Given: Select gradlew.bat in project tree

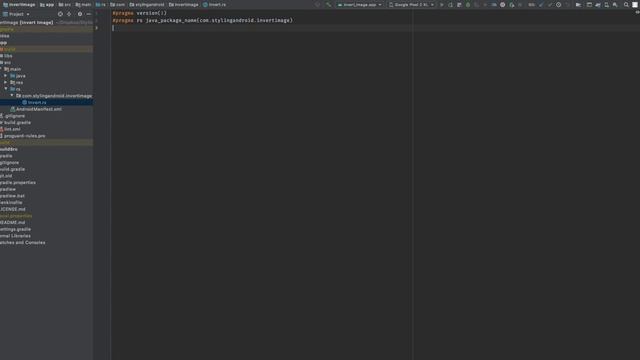Looking at the screenshot, I should (x=12, y=196).
